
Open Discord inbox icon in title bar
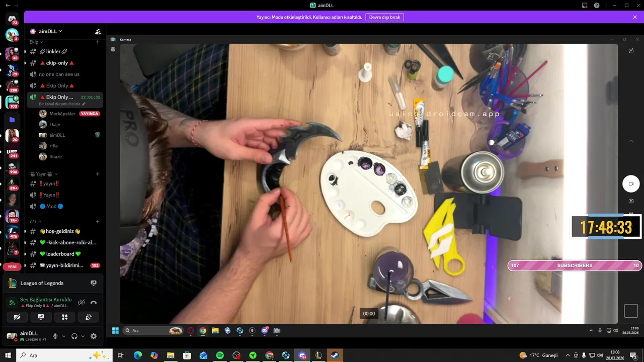[x=585, y=6]
